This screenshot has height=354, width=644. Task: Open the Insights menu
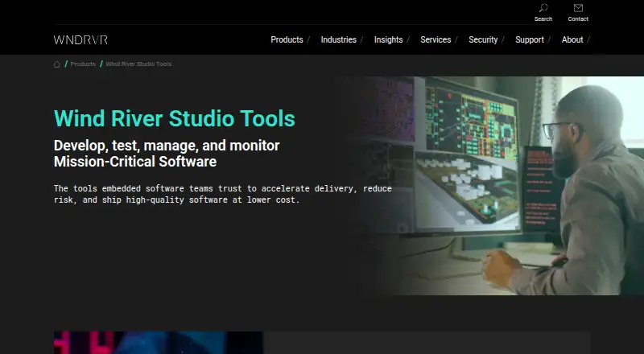pyautogui.click(x=388, y=40)
